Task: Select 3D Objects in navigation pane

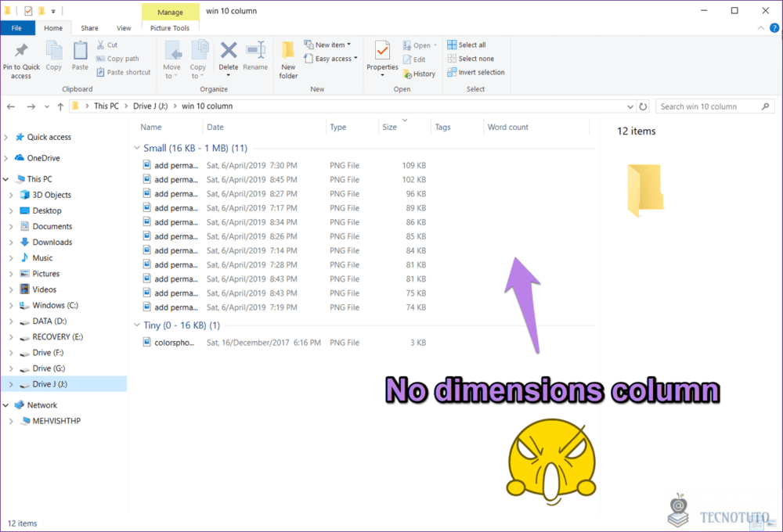Action: click(52, 195)
